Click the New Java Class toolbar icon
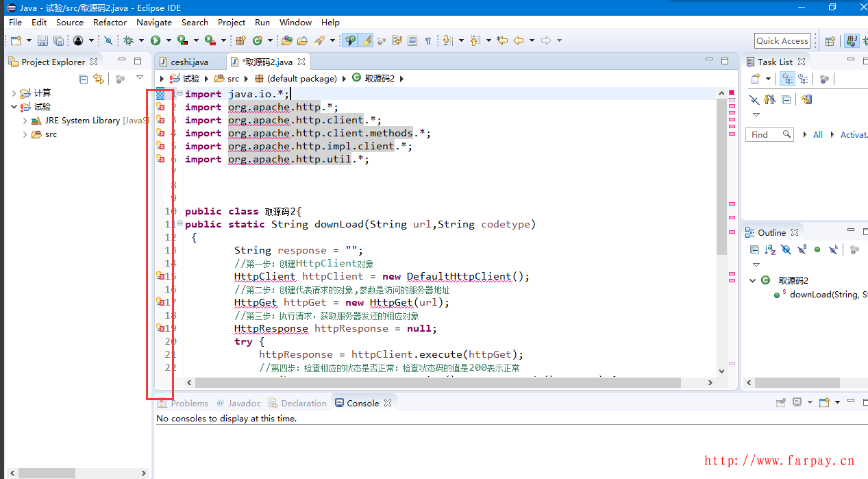Screen dimensions: 868x479 tap(258, 41)
